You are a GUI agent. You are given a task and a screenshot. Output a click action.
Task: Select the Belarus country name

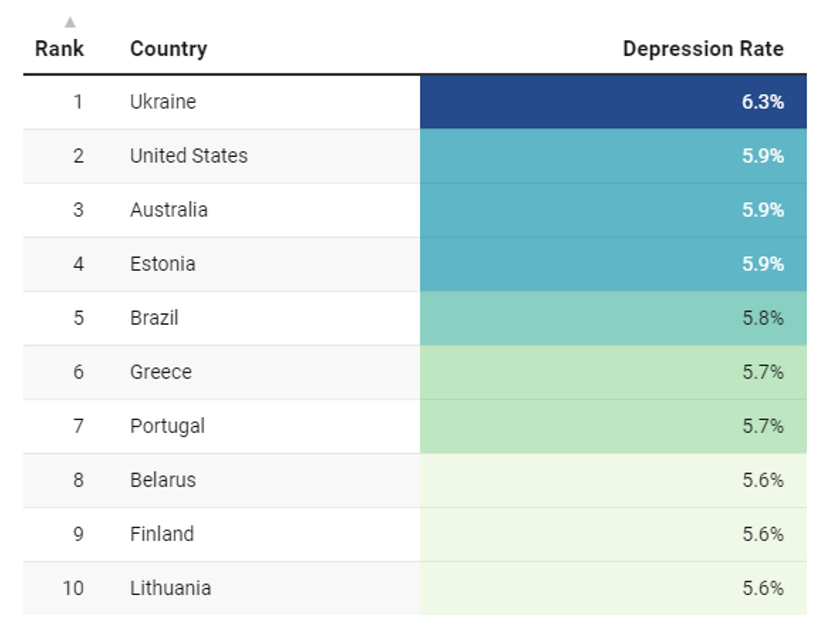click(x=163, y=480)
